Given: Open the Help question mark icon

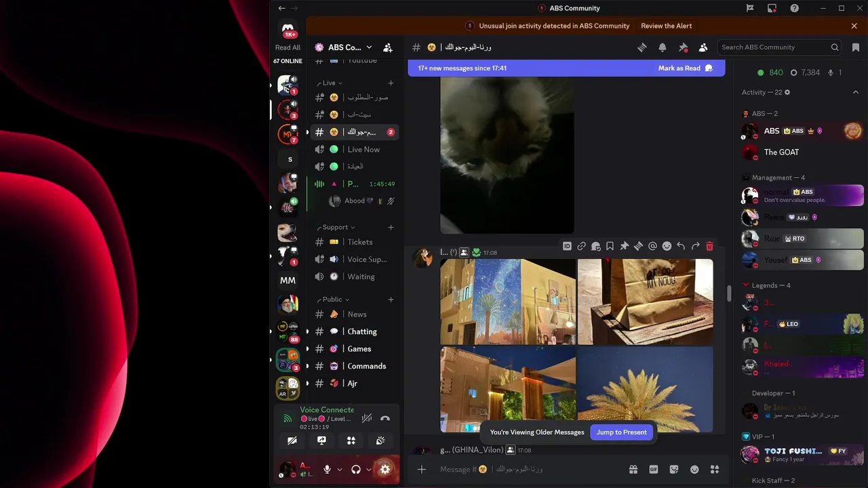Looking at the screenshot, I should point(794,8).
